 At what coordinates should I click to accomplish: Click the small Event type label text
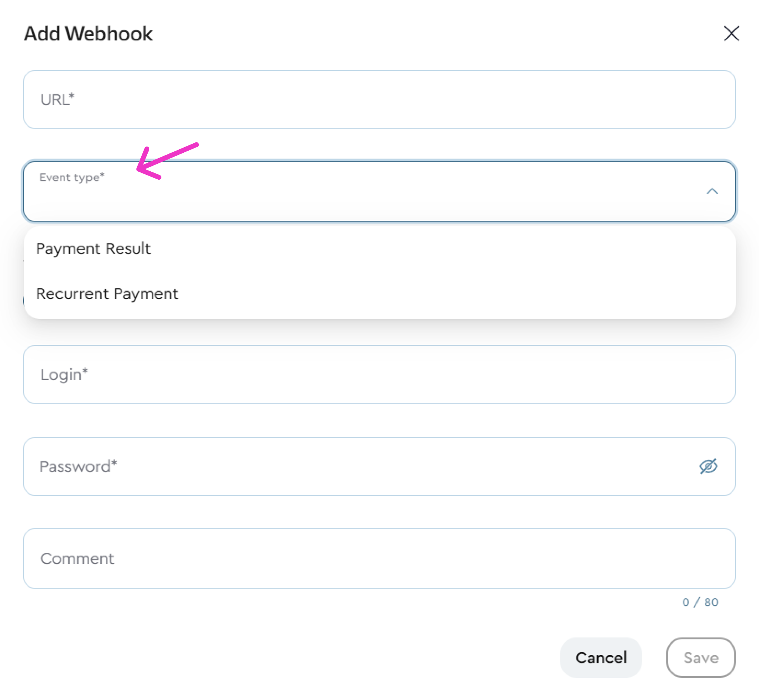coord(72,177)
